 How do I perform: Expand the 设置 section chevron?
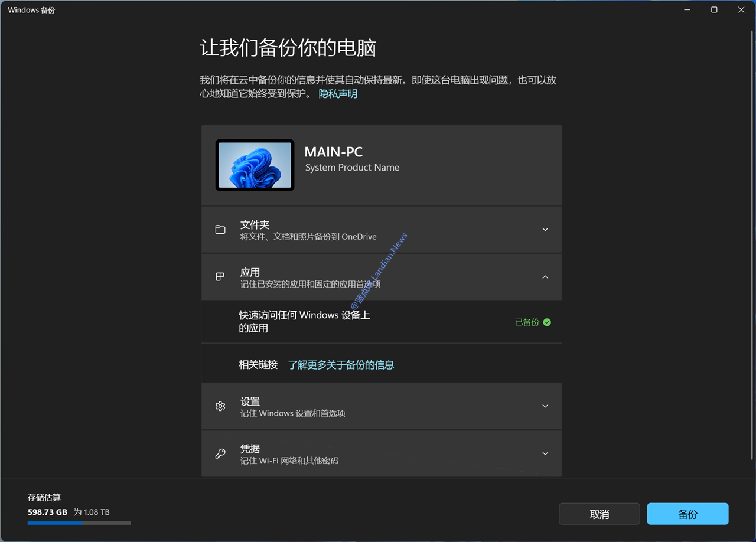point(545,406)
